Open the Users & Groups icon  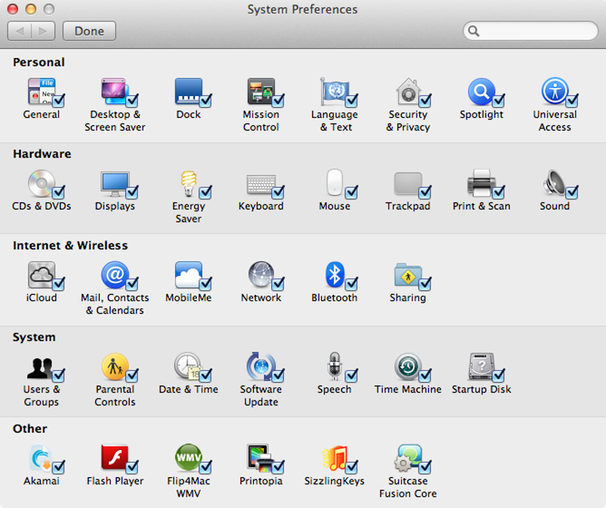click(40, 367)
